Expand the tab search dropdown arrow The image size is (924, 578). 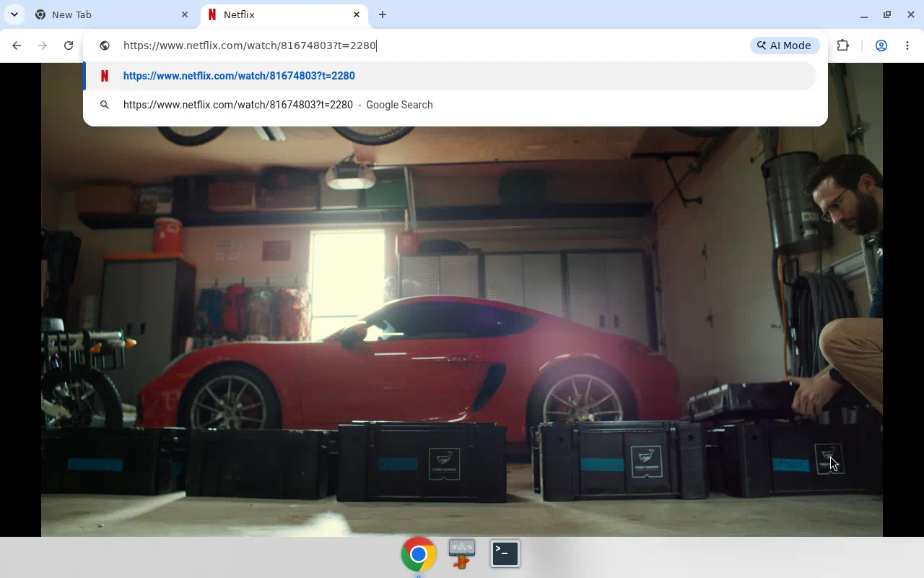point(14,14)
